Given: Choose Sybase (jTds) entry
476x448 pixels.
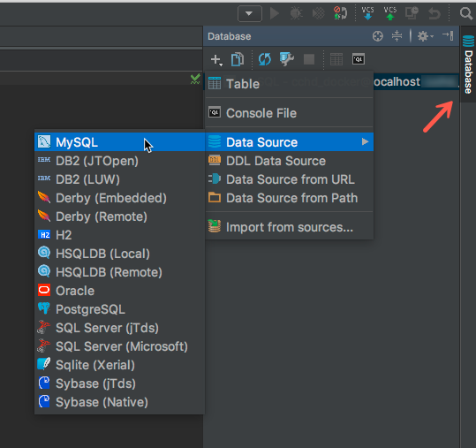Looking at the screenshot, I should (x=119, y=383).
